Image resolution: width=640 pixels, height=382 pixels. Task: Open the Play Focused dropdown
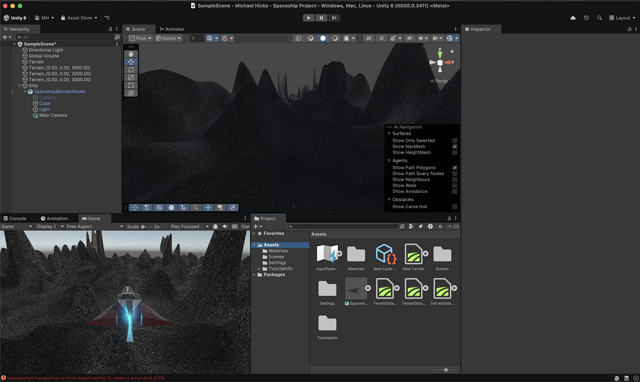coord(189,227)
